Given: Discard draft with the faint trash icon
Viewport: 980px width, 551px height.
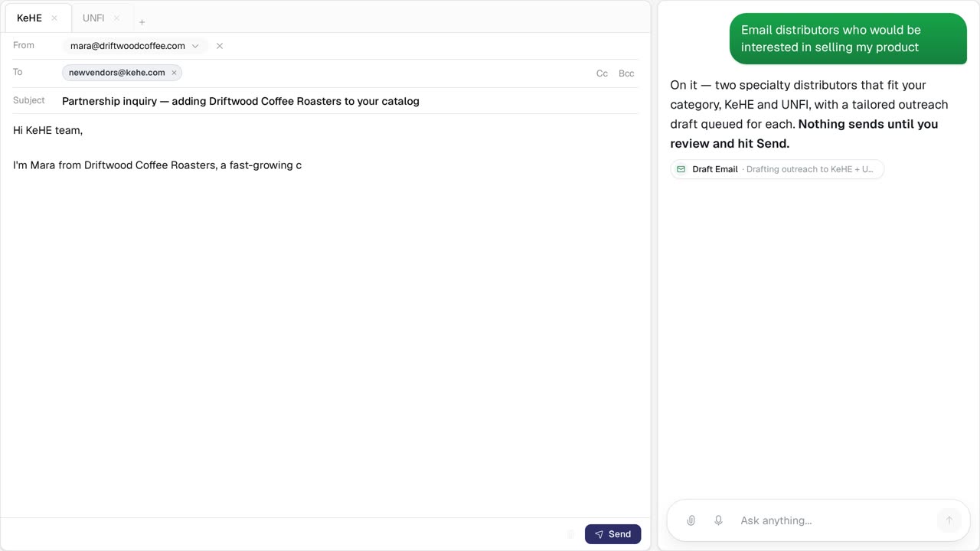Looking at the screenshot, I should pos(570,534).
